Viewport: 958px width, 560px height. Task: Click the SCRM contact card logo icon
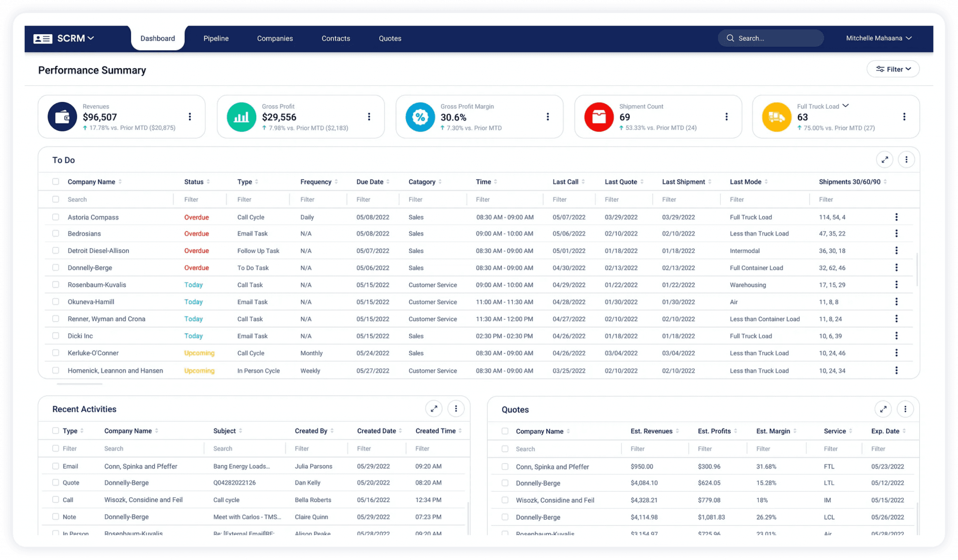[x=43, y=38]
